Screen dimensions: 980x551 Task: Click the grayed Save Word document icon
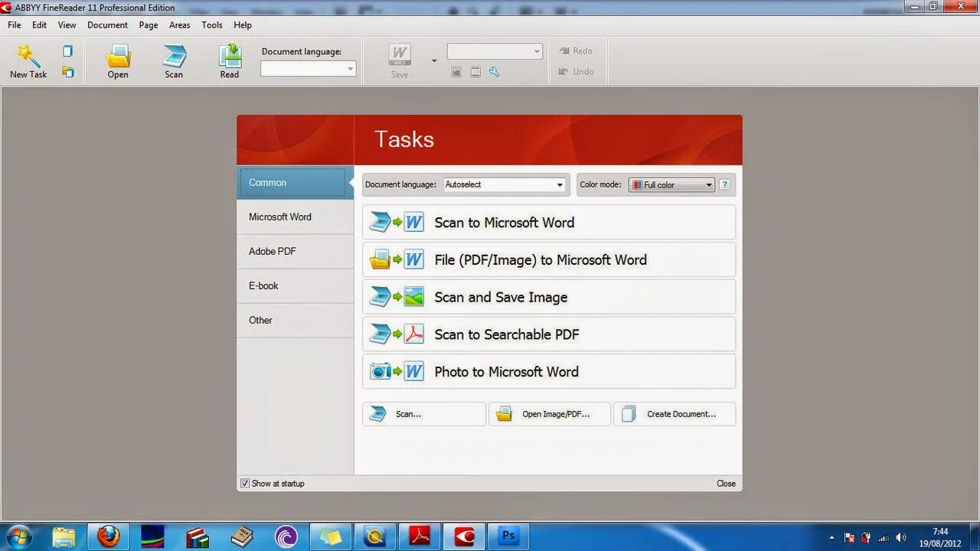(x=400, y=55)
